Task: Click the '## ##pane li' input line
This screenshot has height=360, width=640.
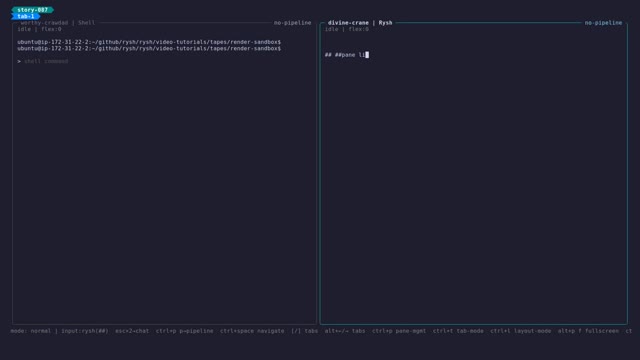Action: point(347,55)
